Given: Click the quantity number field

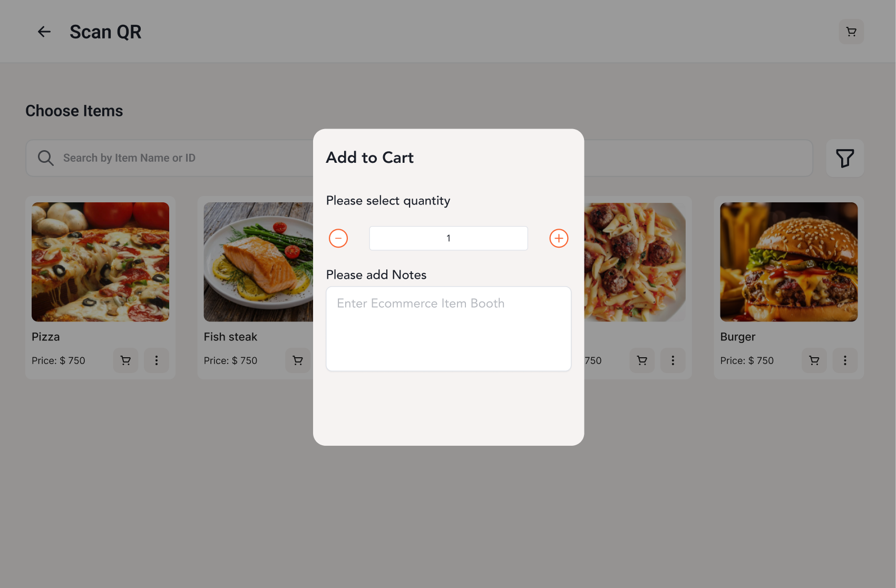Looking at the screenshot, I should coord(449,238).
